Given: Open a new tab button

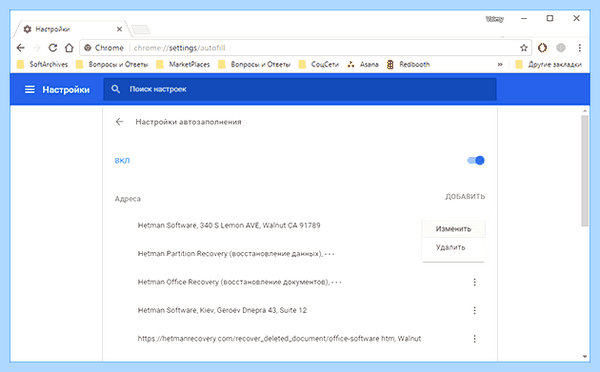Looking at the screenshot, I should pos(140,29).
